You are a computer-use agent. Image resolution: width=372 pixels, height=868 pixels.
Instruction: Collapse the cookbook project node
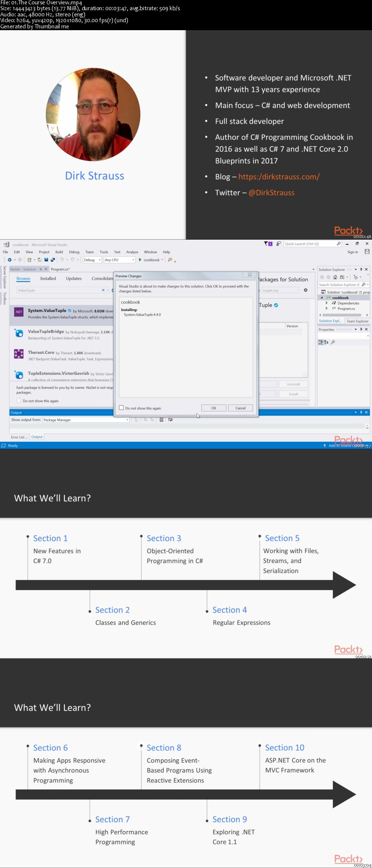322,297
